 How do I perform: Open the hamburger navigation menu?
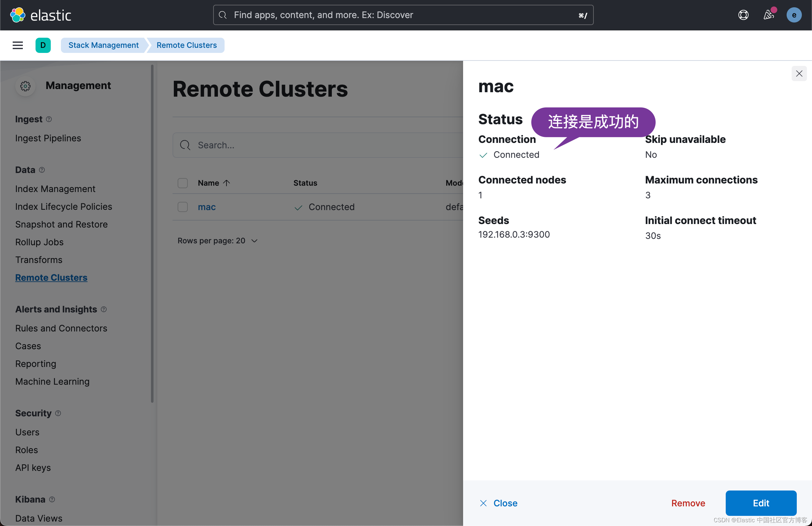click(x=18, y=45)
